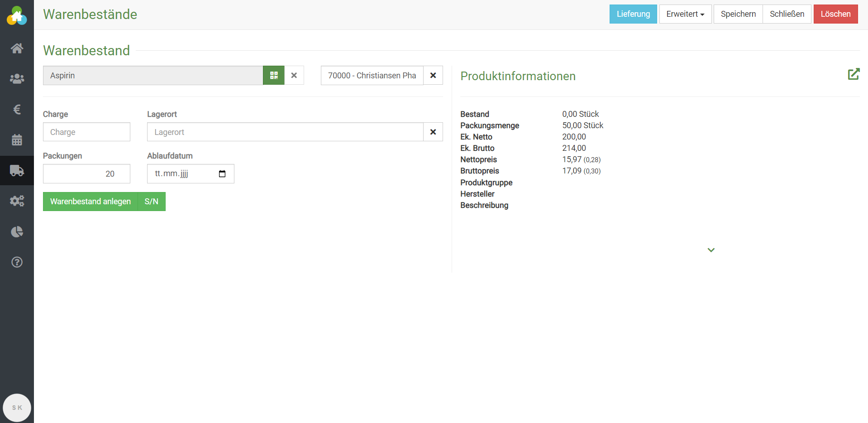
Task: Clear the Aspirin product selection
Action: tap(294, 76)
